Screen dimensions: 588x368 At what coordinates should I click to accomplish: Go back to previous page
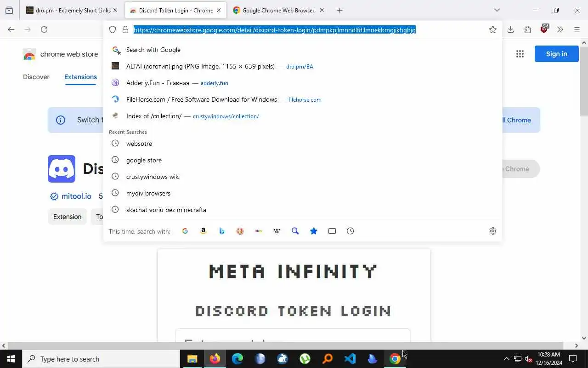(x=11, y=29)
